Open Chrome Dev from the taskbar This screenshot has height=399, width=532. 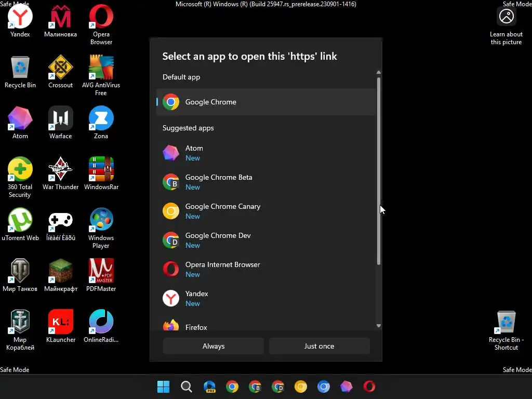(x=278, y=387)
